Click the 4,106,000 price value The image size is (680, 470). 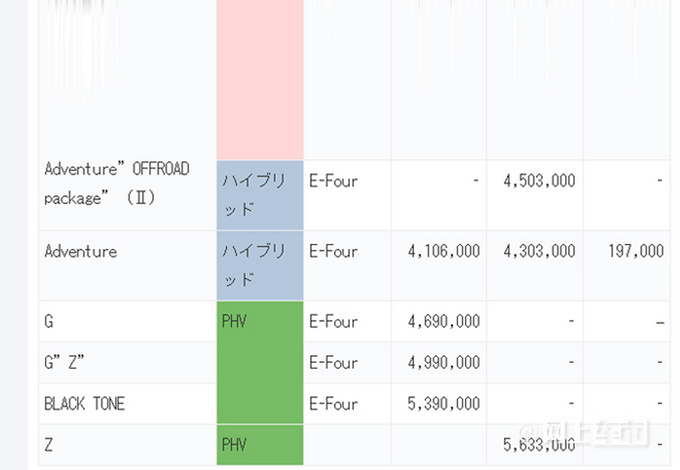[x=444, y=251]
